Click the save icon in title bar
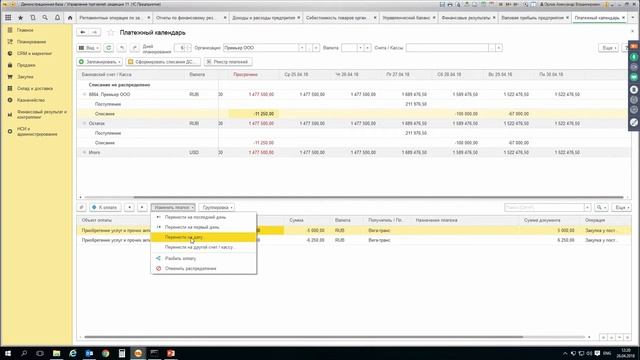Viewport: 640px width, 360px height. click(x=442, y=4)
